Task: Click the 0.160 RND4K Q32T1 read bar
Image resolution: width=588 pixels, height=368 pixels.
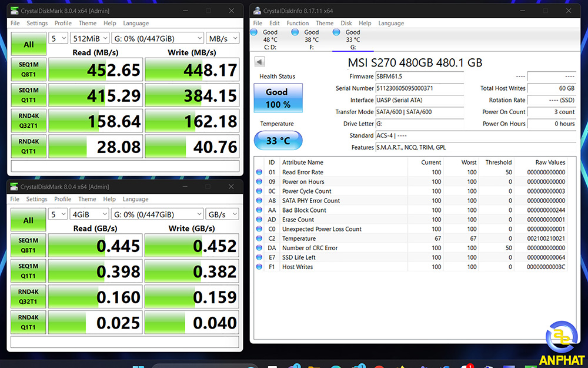Action: (x=95, y=296)
